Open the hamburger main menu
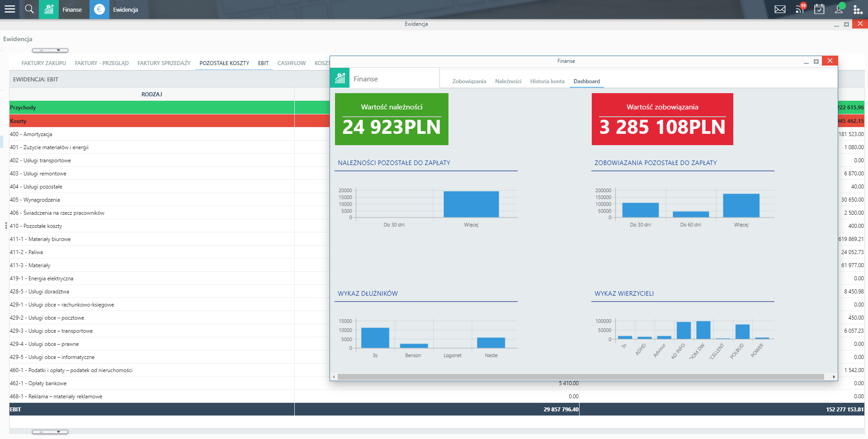The image size is (868, 439). 9,9
